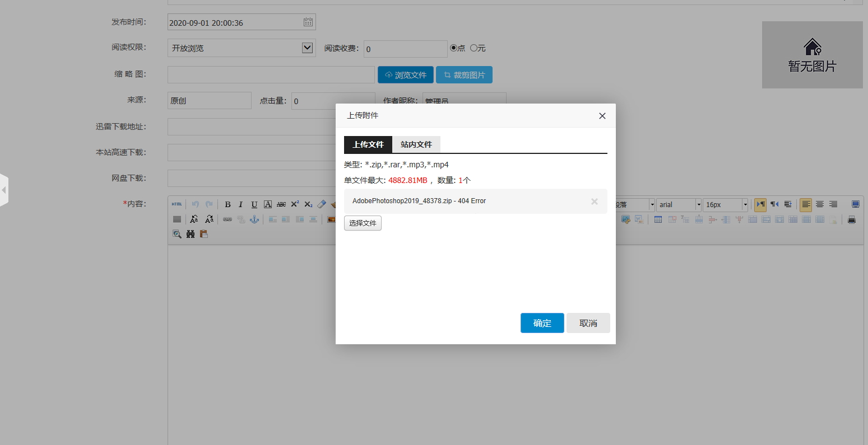
Task: Set right-to-left text direction
Action: click(x=774, y=204)
